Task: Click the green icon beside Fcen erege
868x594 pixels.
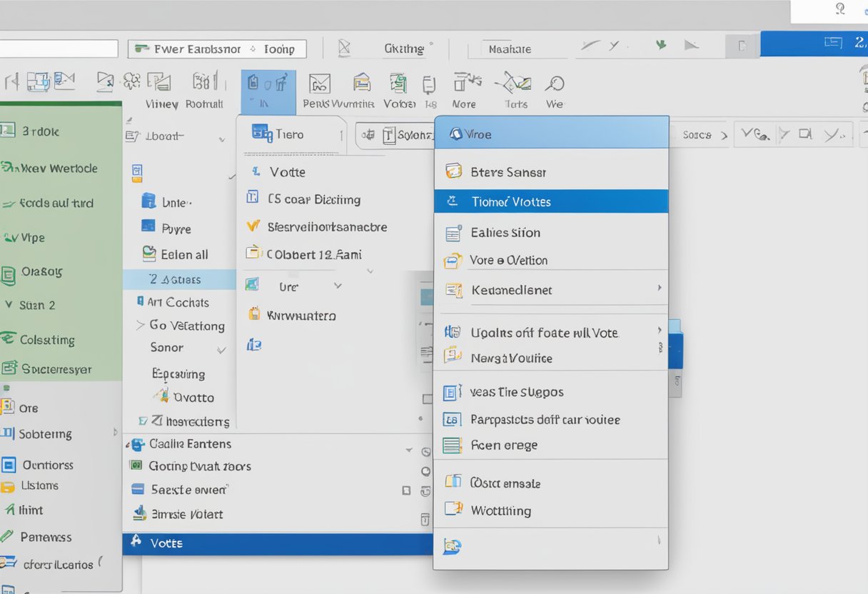Action: click(x=452, y=445)
